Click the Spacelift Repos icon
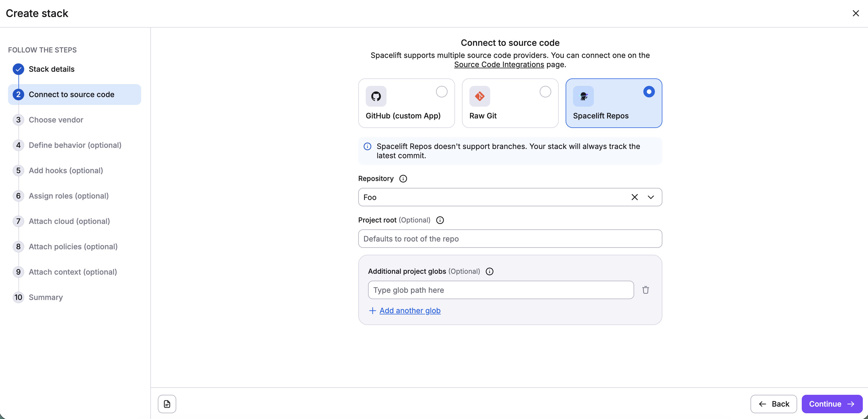 click(x=583, y=96)
